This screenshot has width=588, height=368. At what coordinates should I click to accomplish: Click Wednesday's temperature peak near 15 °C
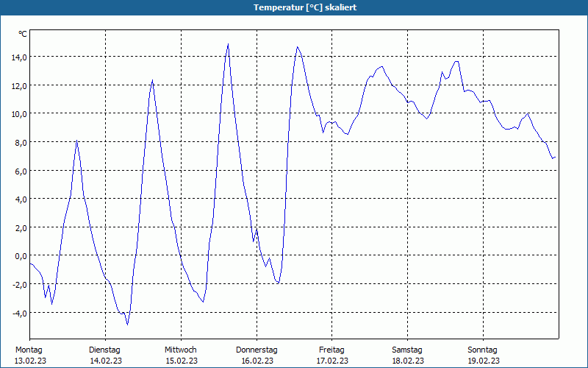[x=228, y=44]
